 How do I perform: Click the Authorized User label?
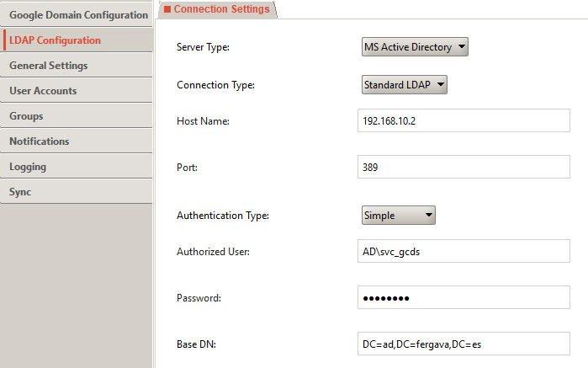tap(213, 252)
